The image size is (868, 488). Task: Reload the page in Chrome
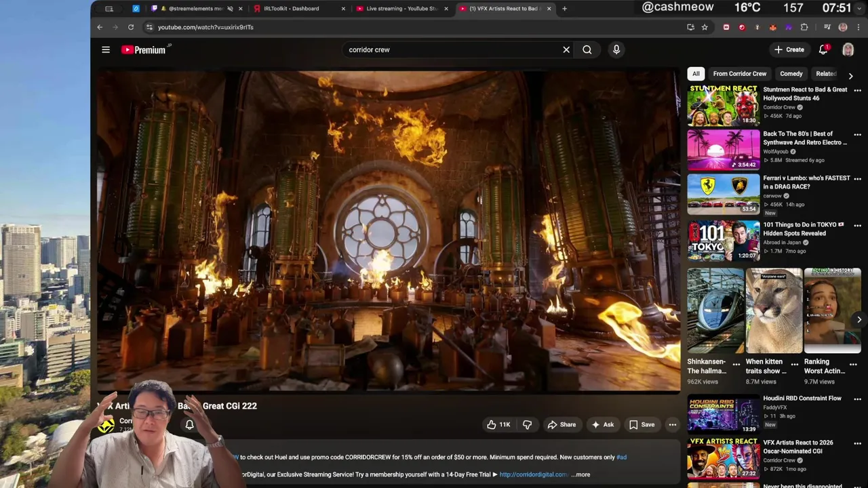[131, 27]
